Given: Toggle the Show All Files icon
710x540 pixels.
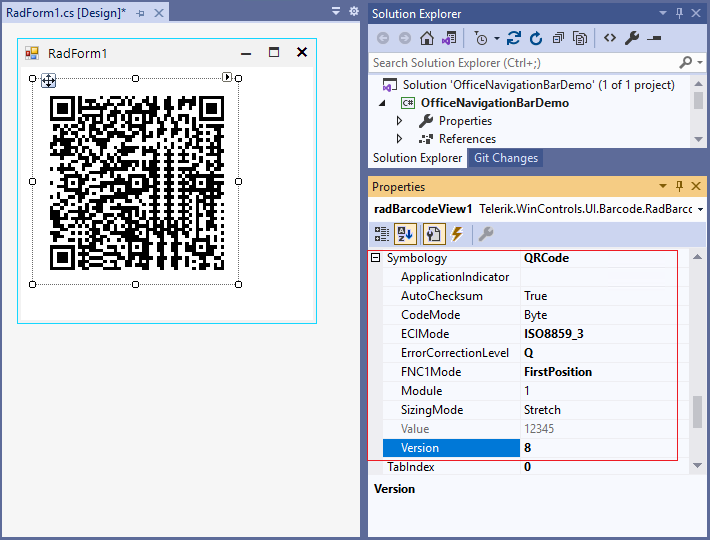Looking at the screenshot, I should pos(580,38).
